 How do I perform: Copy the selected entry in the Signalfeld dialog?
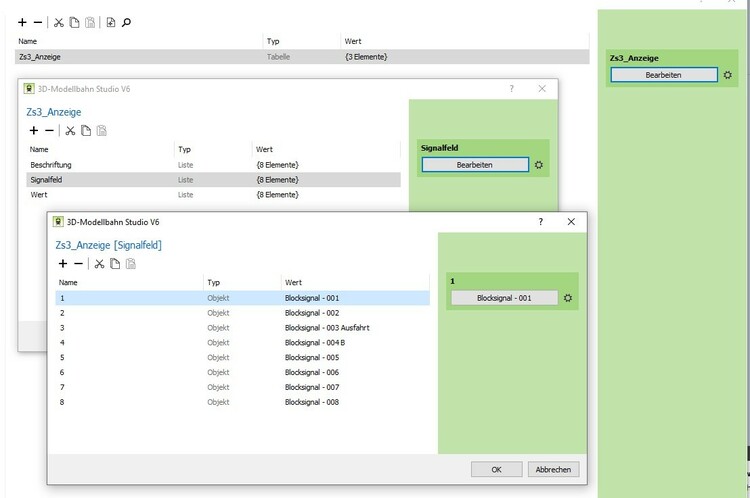[115, 264]
